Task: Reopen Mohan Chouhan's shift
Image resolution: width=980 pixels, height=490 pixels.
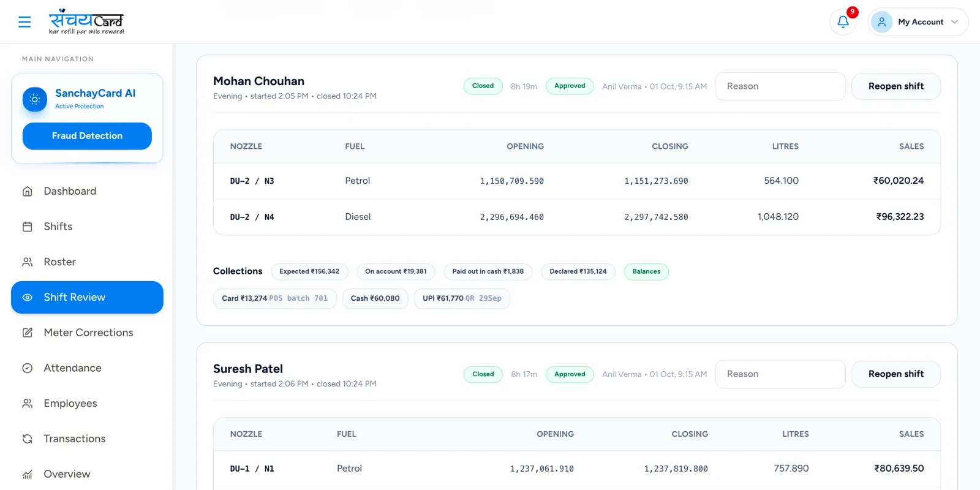Action: pyautogui.click(x=896, y=86)
